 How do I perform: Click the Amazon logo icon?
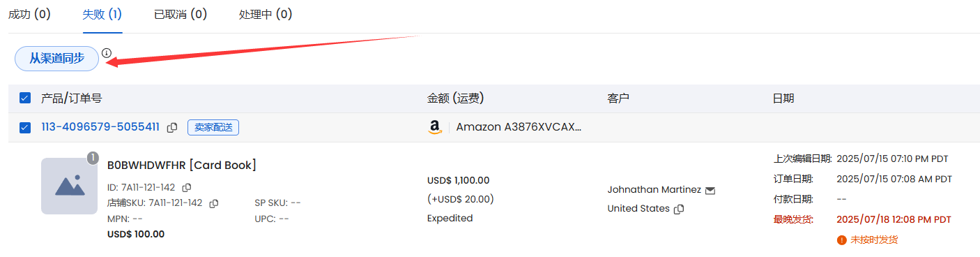435,127
